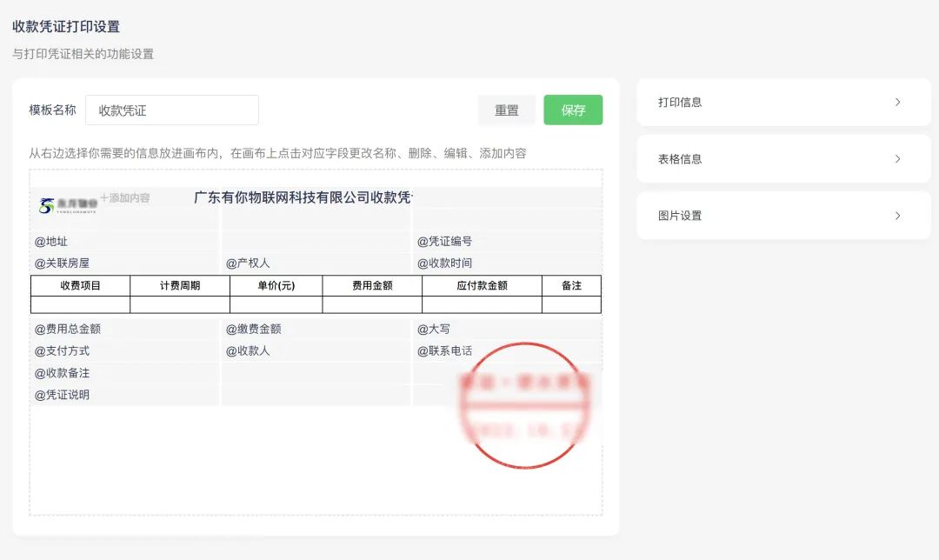Click the @凭证编号 field
Viewport: 939px width, 560px height.
pyautogui.click(x=444, y=242)
